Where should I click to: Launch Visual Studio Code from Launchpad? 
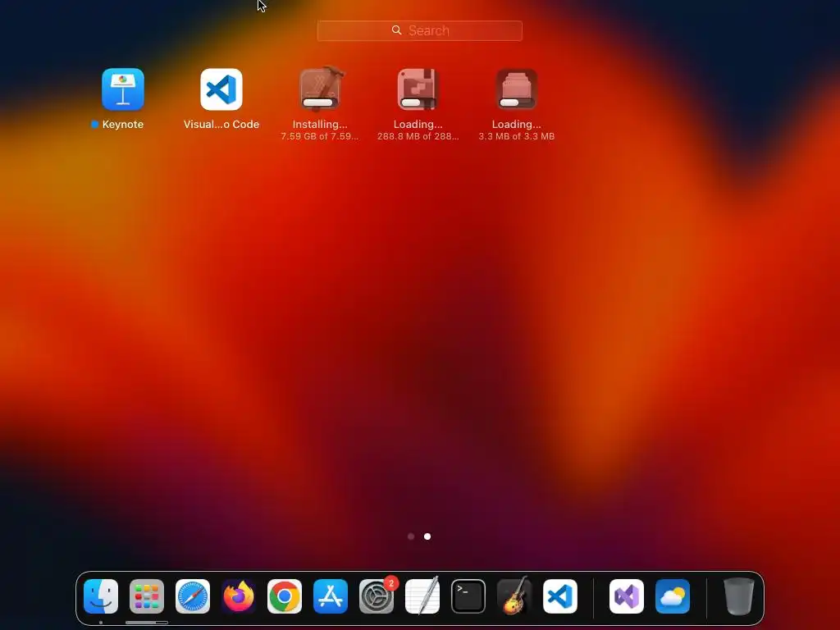click(x=221, y=89)
